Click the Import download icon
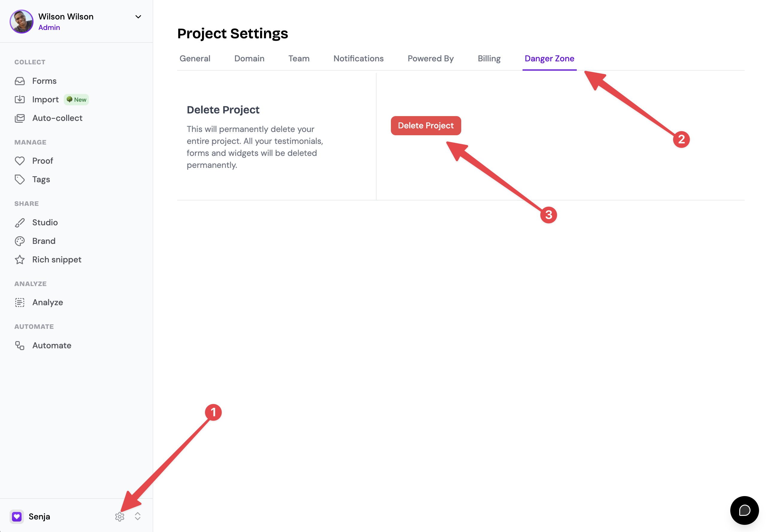Image resolution: width=768 pixels, height=532 pixels. click(20, 99)
